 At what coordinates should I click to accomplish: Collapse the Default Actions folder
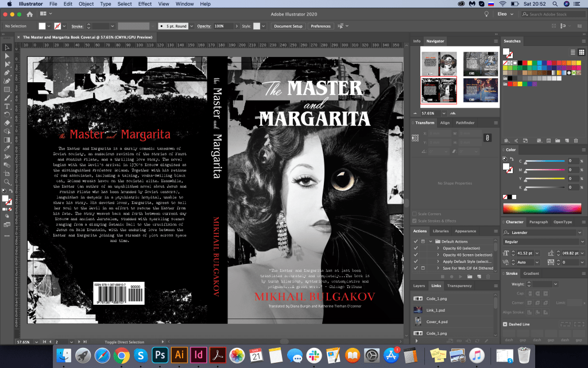430,241
